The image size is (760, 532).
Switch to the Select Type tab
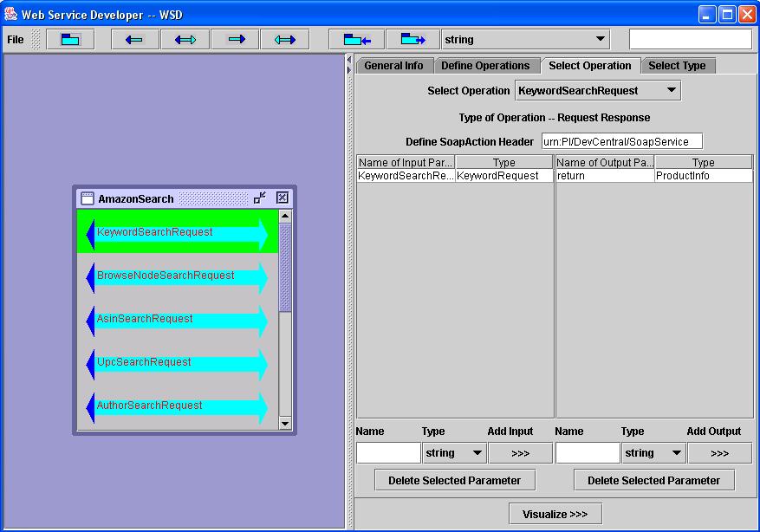(x=677, y=66)
